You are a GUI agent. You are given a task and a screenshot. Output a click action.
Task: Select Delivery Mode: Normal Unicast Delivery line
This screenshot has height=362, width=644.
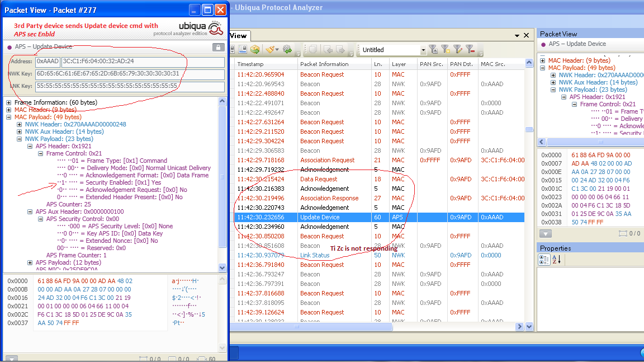(134, 168)
